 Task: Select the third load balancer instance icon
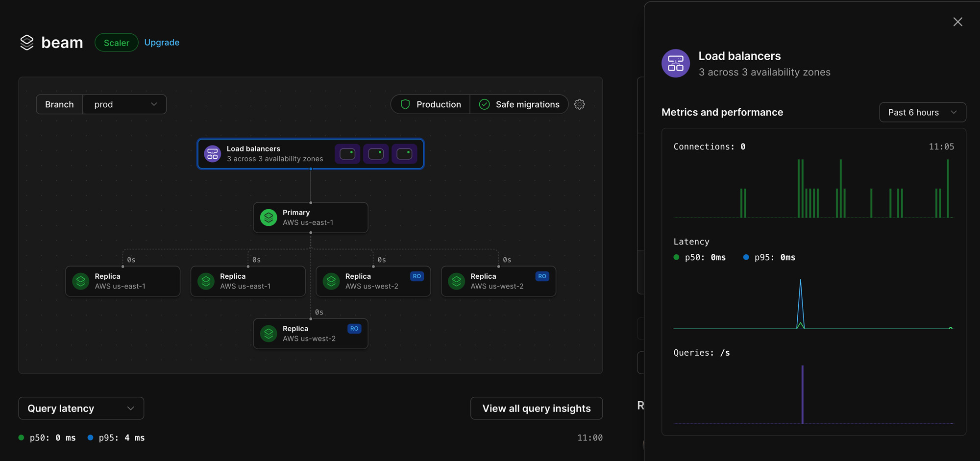point(404,154)
